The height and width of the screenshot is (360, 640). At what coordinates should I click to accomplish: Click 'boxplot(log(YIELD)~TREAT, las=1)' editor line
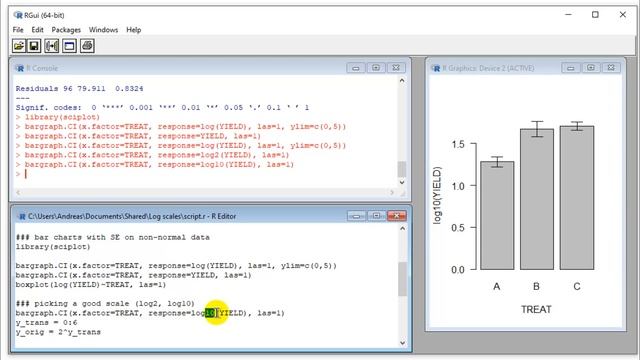[91, 285]
